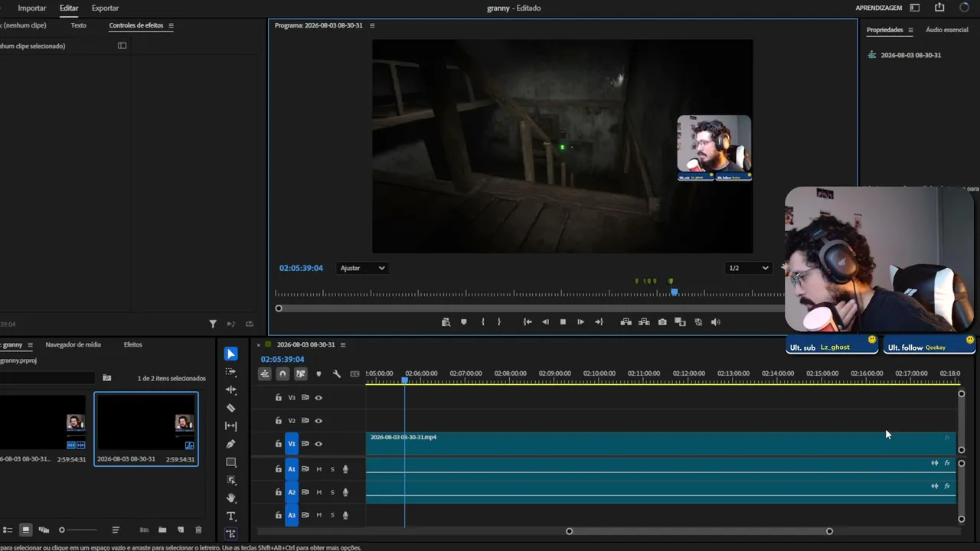Step forward one frame
The height and width of the screenshot is (551, 980).
point(580,322)
